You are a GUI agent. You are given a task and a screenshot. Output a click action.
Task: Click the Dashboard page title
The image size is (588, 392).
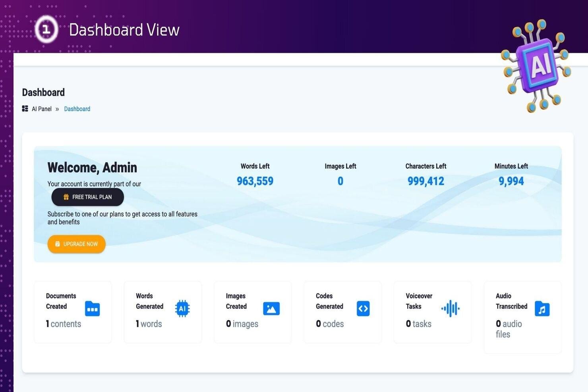pos(43,93)
